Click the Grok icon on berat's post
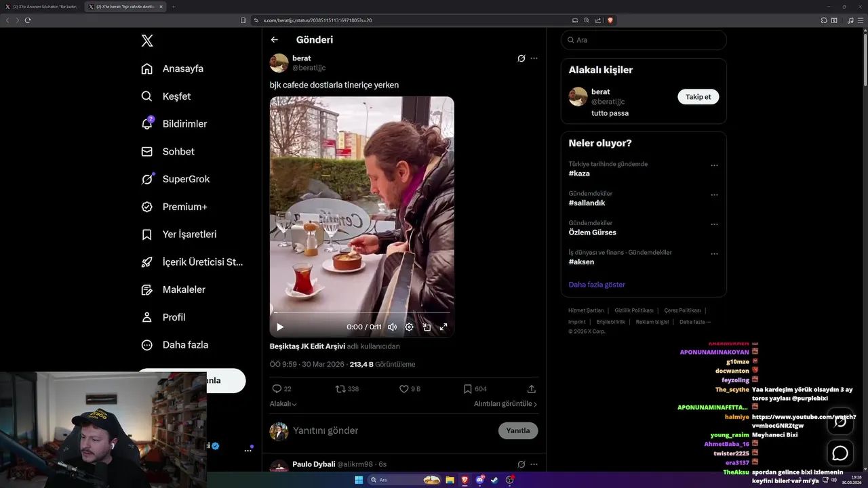Viewport: 868px width, 488px height. (521, 58)
